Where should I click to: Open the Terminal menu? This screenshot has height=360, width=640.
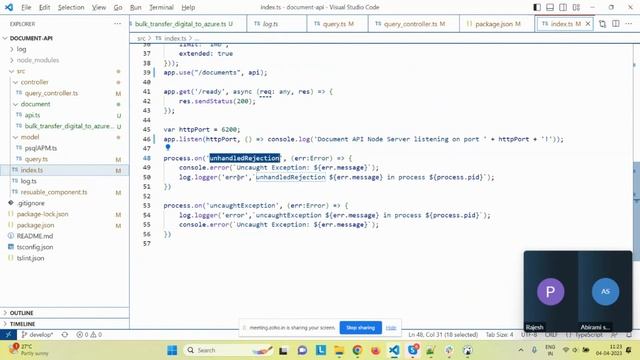coord(161,7)
